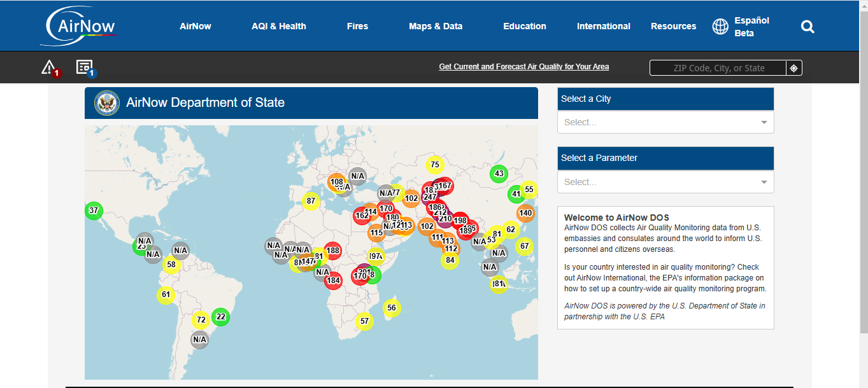Screen dimensions: 868x388
Task: Click the globe language icon
Action: [720, 26]
